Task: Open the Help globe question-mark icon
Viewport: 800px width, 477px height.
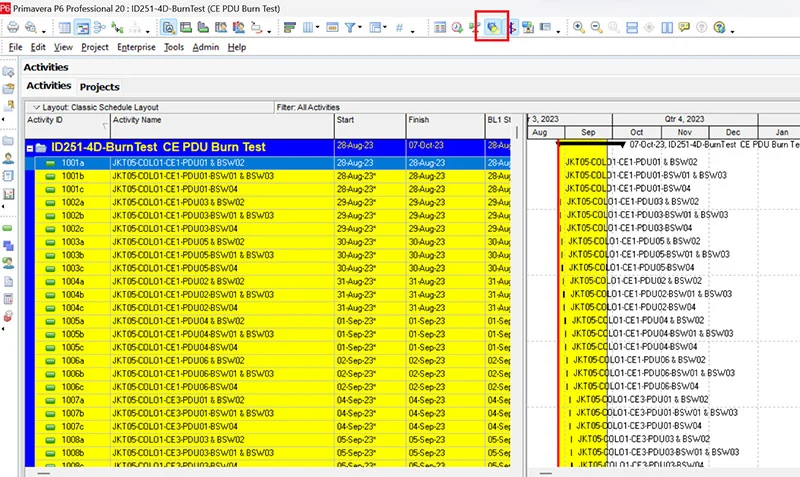Action: click(719, 28)
